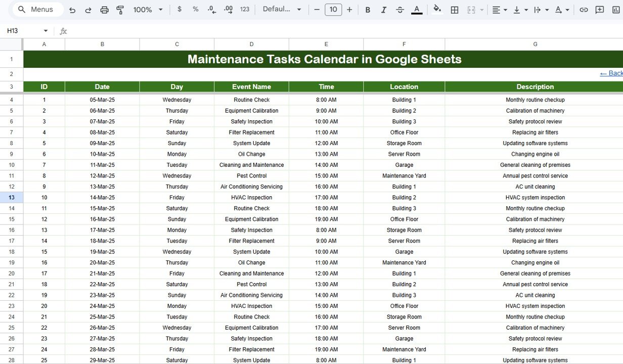Increase font size with plus button
Screen dimensions: 623x364
[x=349, y=10]
